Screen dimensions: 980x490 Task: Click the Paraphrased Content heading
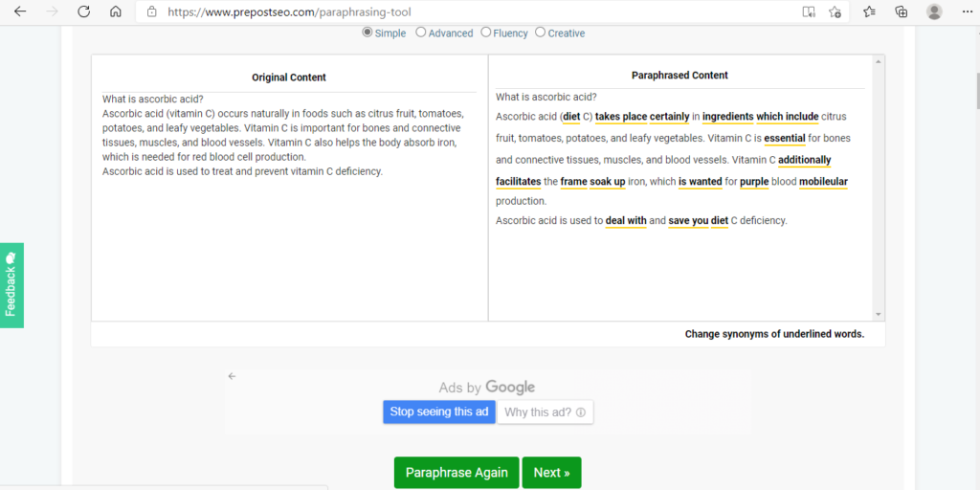[679, 75]
